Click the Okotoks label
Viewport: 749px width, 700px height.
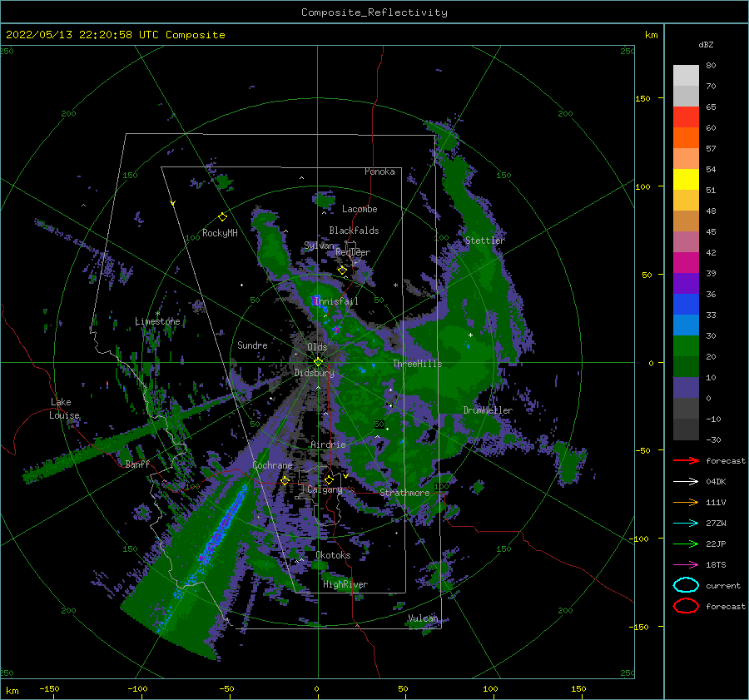(x=333, y=555)
